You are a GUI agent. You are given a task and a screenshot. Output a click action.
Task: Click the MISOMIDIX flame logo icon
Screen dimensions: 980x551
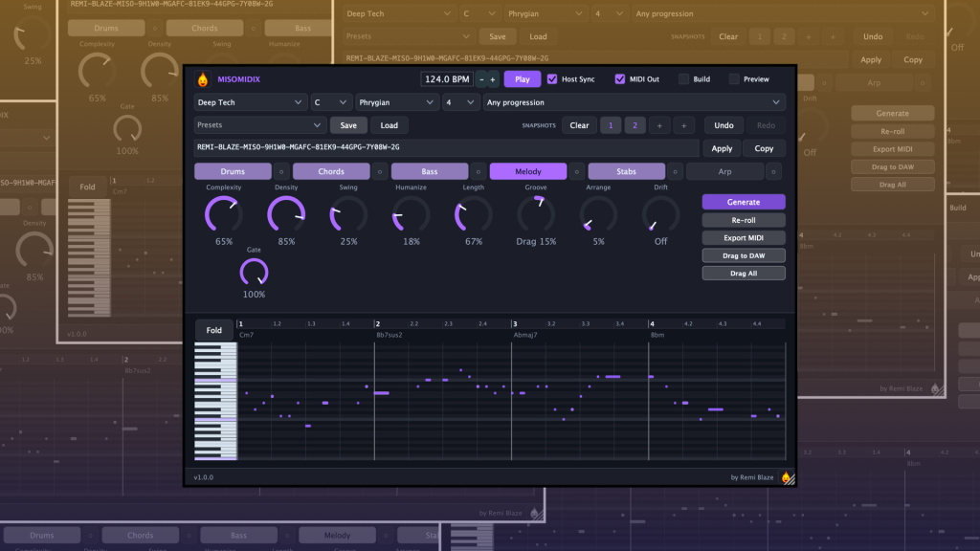(203, 79)
